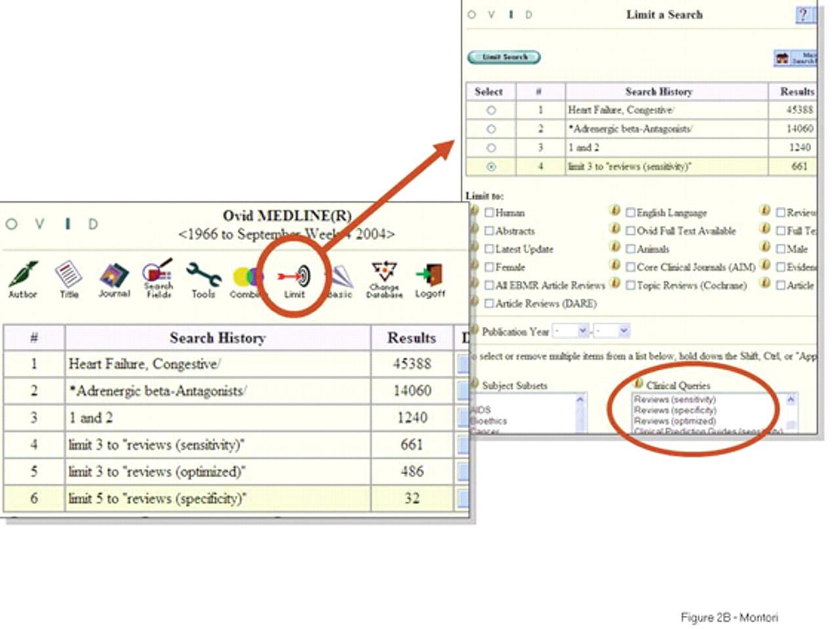Click the 14060 result in Limit a Search
The image size is (840, 629).
point(799,129)
